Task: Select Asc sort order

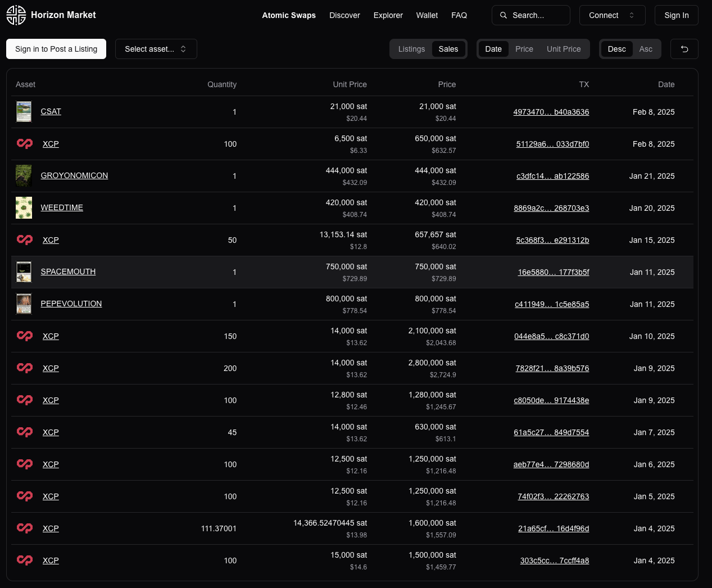Action: pyautogui.click(x=646, y=49)
